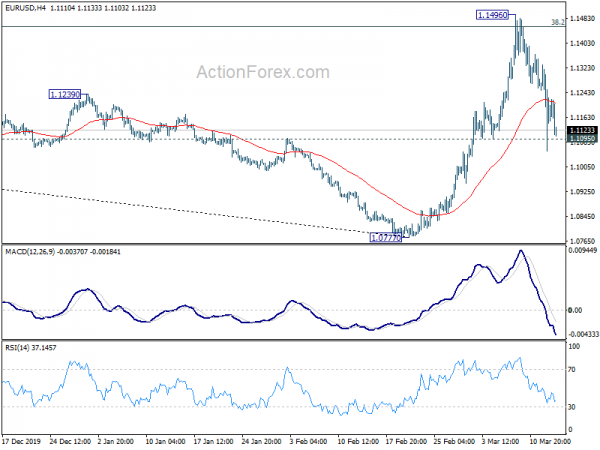This screenshot has height=450, width=600.
Task: Click the current price 1.11233 tag
Action: (x=582, y=130)
